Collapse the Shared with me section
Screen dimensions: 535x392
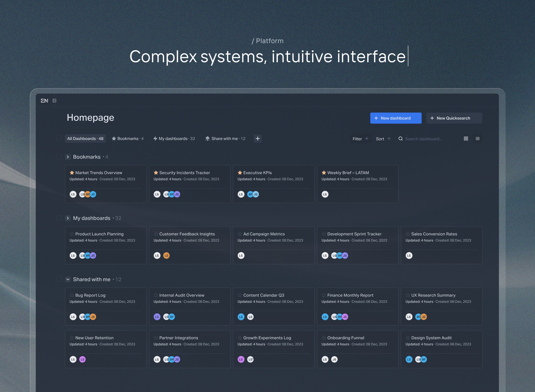pos(68,279)
